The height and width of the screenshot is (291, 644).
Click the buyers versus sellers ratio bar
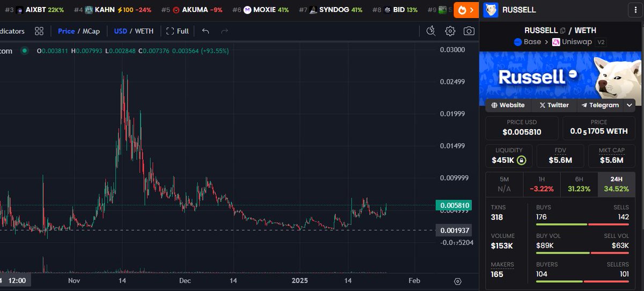582,281
